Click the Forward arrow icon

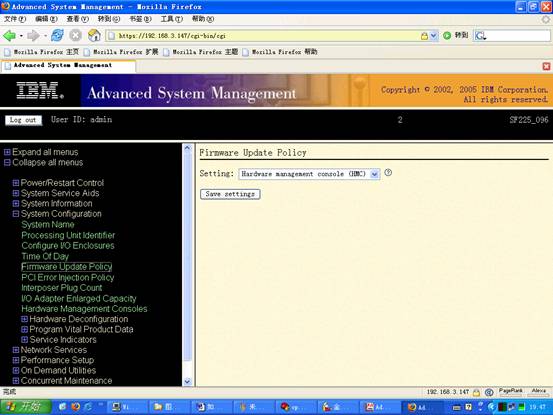tap(33, 35)
